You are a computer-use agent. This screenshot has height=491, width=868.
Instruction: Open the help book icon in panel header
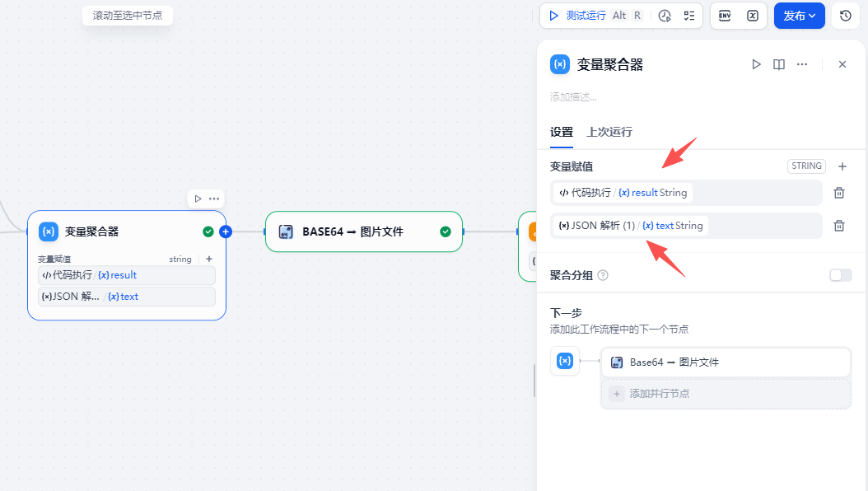coord(779,65)
